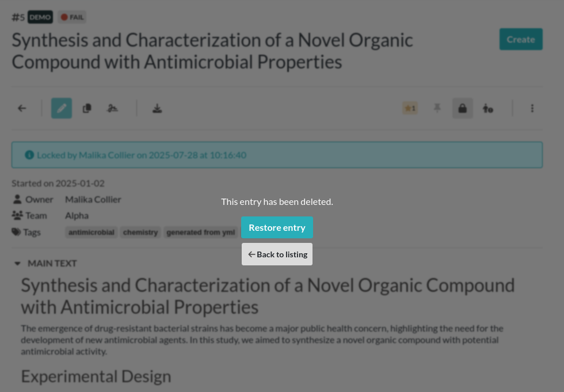Toggle the pin entry icon
Image resolution: width=564 pixels, height=392 pixels.
[437, 108]
